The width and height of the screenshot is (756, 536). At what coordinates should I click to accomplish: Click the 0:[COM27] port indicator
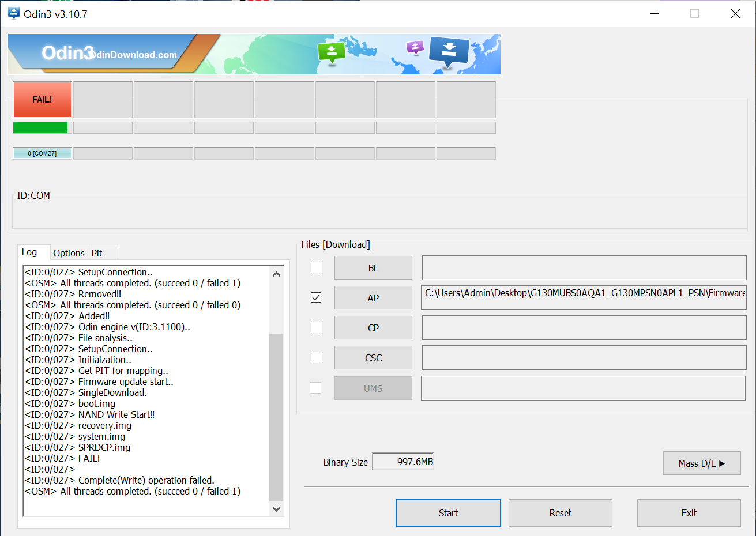42,153
